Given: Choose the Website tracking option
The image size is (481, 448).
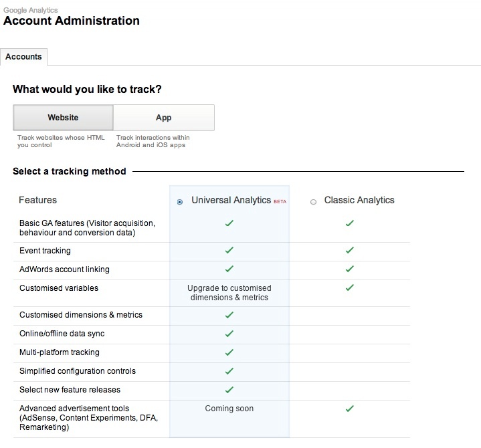Looking at the screenshot, I should coord(63,118).
